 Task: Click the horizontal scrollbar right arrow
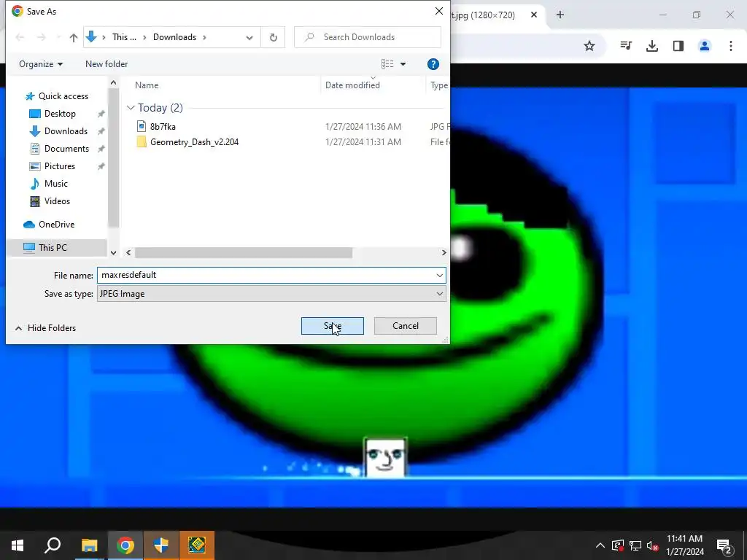point(444,253)
